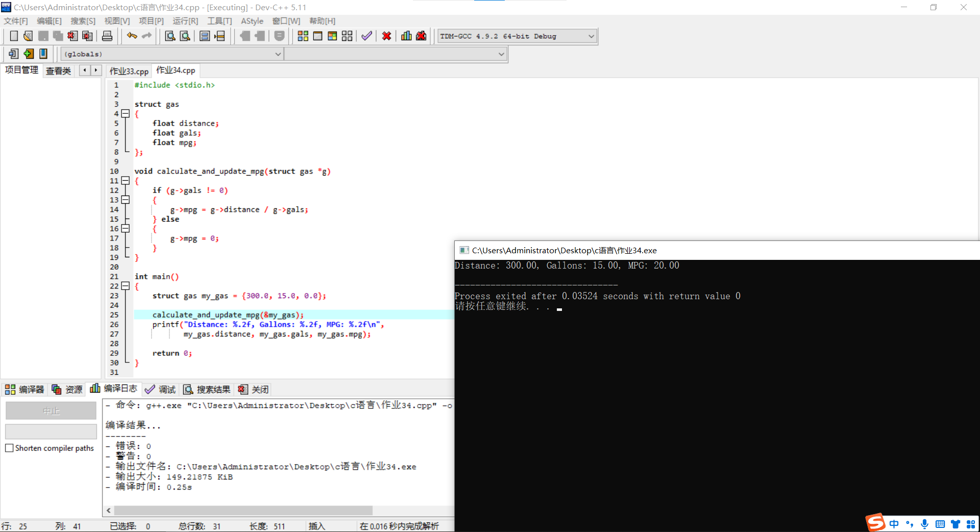The image size is (980, 532).
Task: Click the 关闭 button in the bottom panel
Action: pos(254,390)
